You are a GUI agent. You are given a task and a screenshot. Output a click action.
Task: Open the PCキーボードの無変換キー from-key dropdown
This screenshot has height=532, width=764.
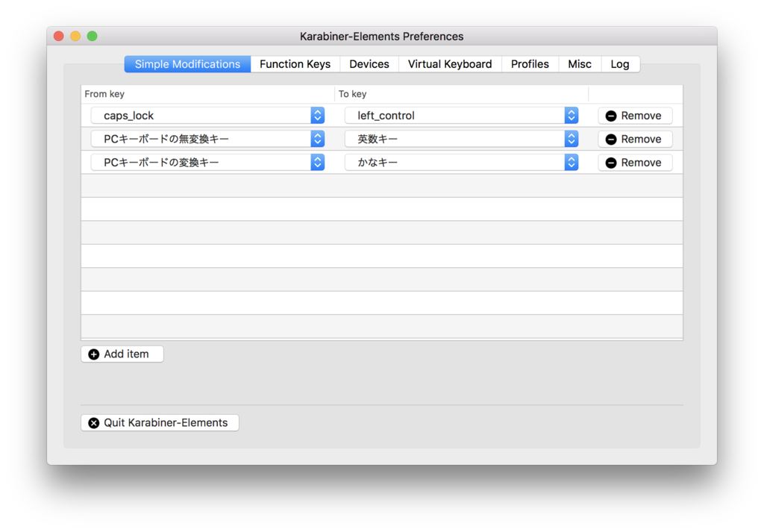pyautogui.click(x=207, y=139)
